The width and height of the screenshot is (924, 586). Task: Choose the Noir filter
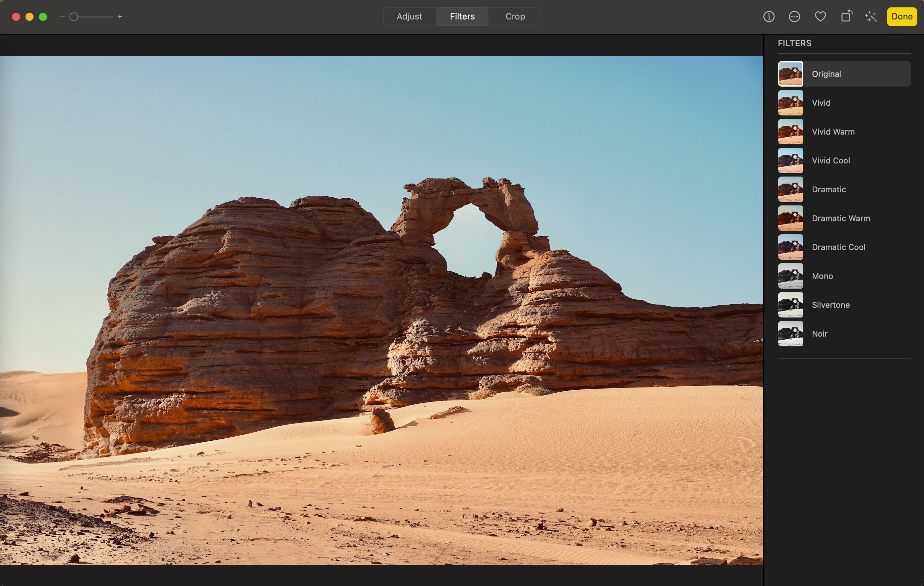[819, 334]
